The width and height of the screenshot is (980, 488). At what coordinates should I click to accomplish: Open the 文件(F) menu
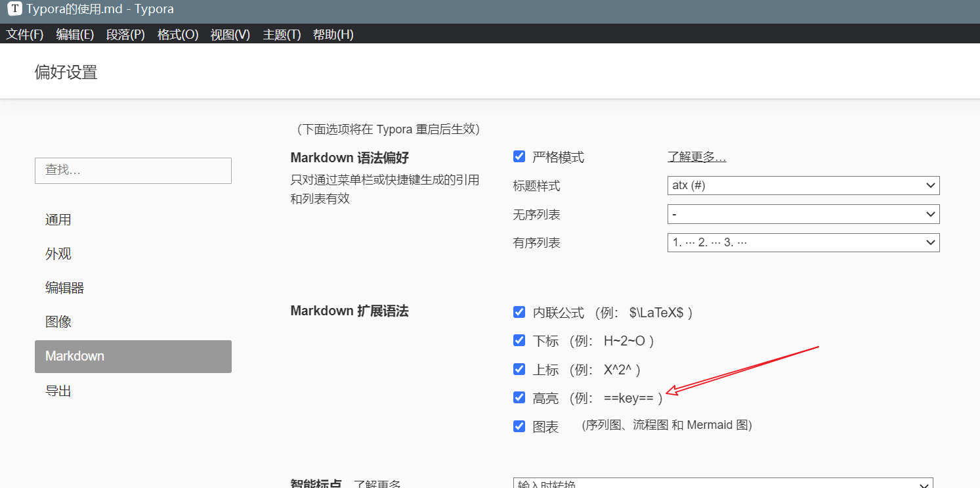25,35
